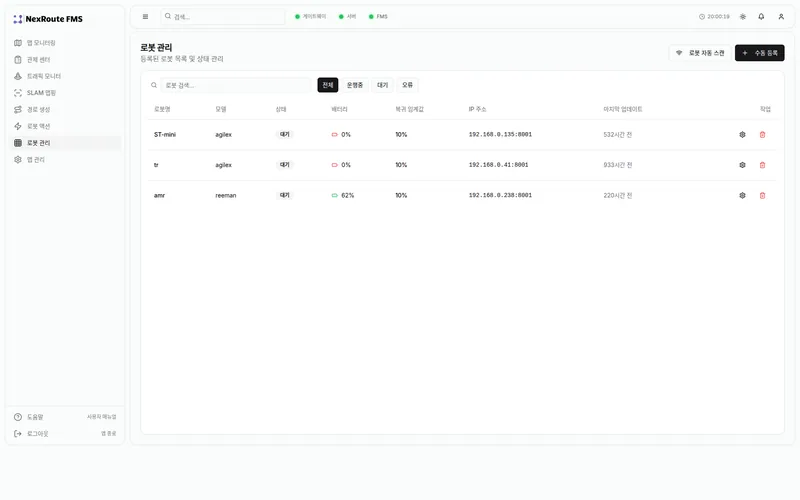This screenshot has width=800, height=500.
Task: Select the 운행중 filter tab
Action: pos(355,85)
